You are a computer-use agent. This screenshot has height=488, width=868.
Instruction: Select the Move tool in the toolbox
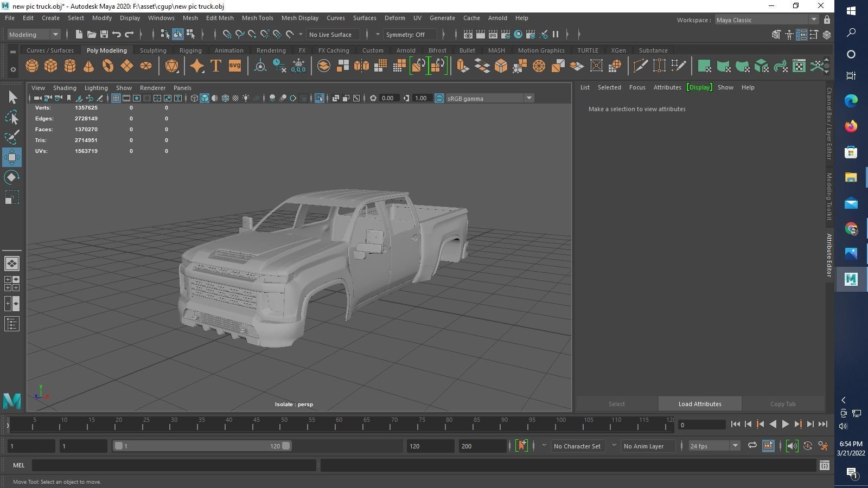pos(12,157)
